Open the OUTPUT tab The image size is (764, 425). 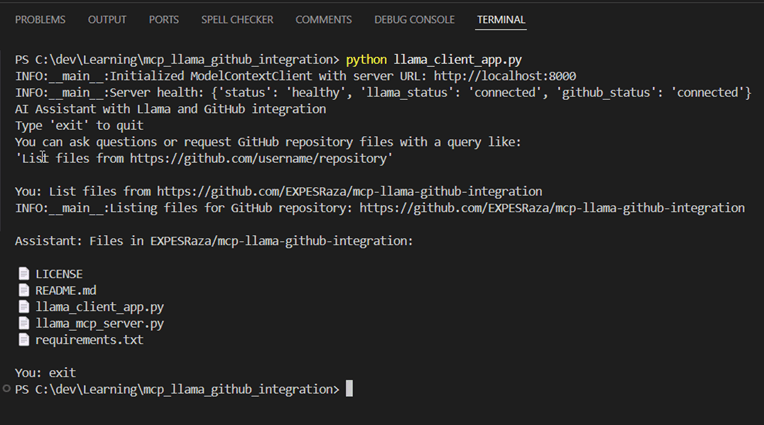click(107, 20)
